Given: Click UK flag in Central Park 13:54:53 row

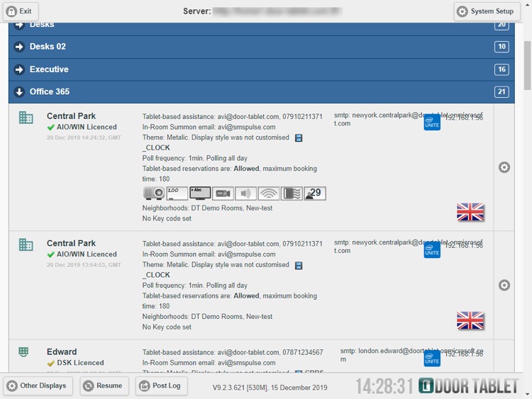Looking at the screenshot, I should (x=470, y=320).
